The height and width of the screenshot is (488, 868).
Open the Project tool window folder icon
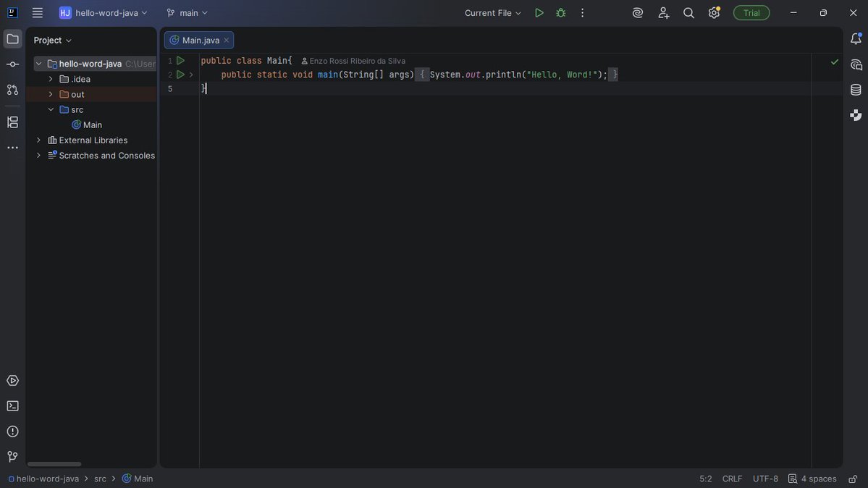(x=12, y=39)
